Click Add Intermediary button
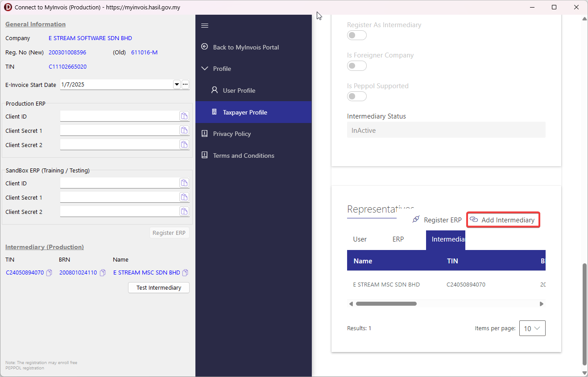Viewport: 588px width, 377px height. tap(503, 220)
